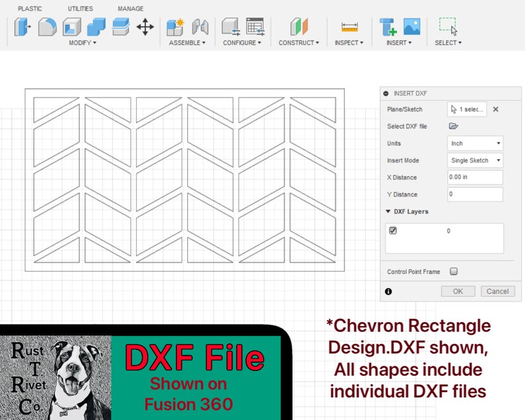The width and height of the screenshot is (525, 420).
Task: Select the Shell tool icon
Action: tap(71, 27)
